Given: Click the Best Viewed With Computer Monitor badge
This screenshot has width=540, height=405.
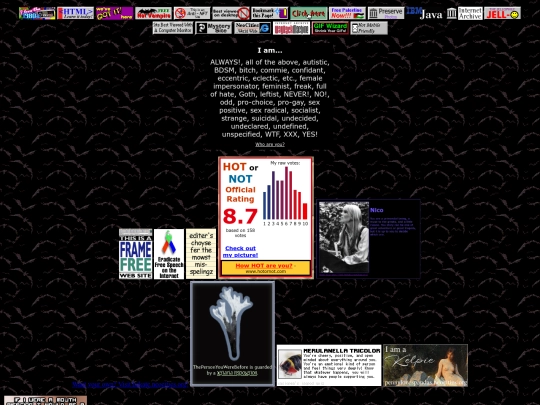Looking at the screenshot, I should tap(173, 28).
